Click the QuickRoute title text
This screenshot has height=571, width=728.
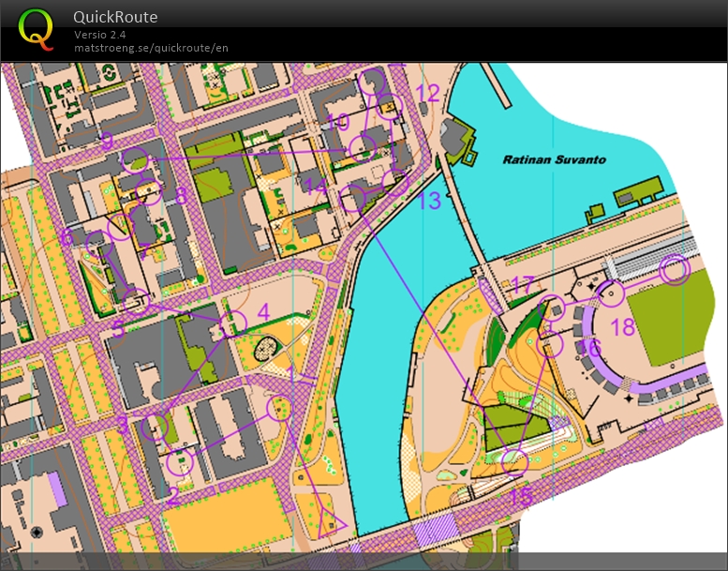click(x=115, y=17)
